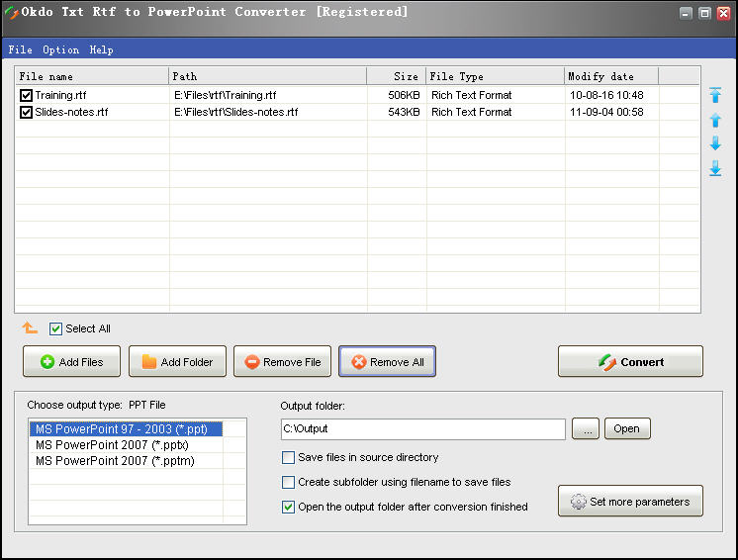The width and height of the screenshot is (738, 560).
Task: Open the Help menu
Action: coord(101,49)
